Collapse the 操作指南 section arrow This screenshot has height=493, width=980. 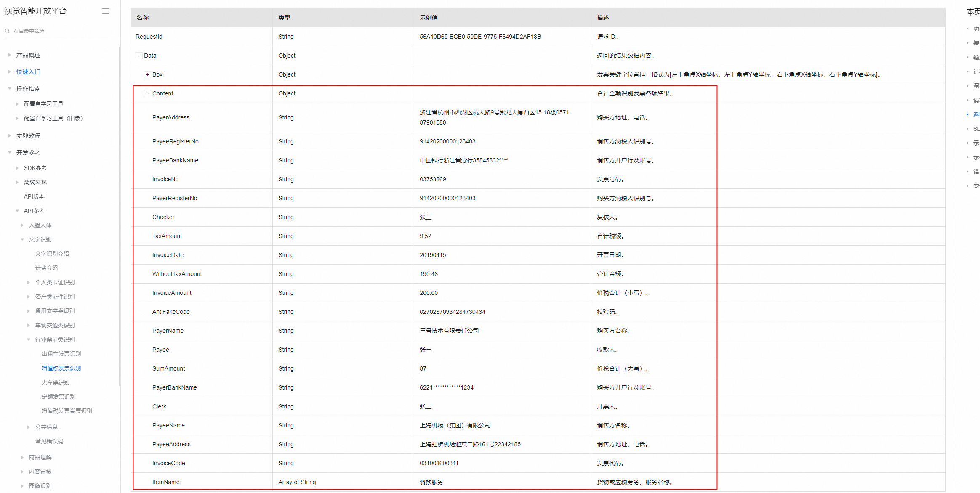[9, 89]
